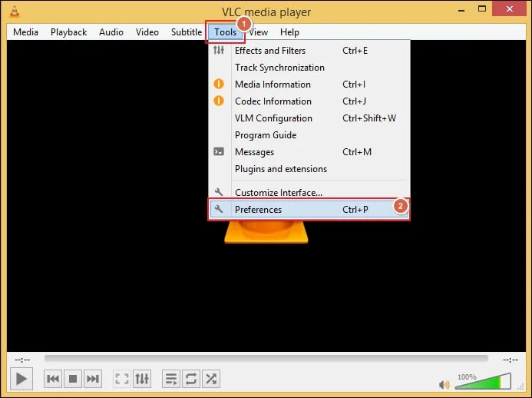
Task: Open Plugins and extensions
Action: pos(309,169)
